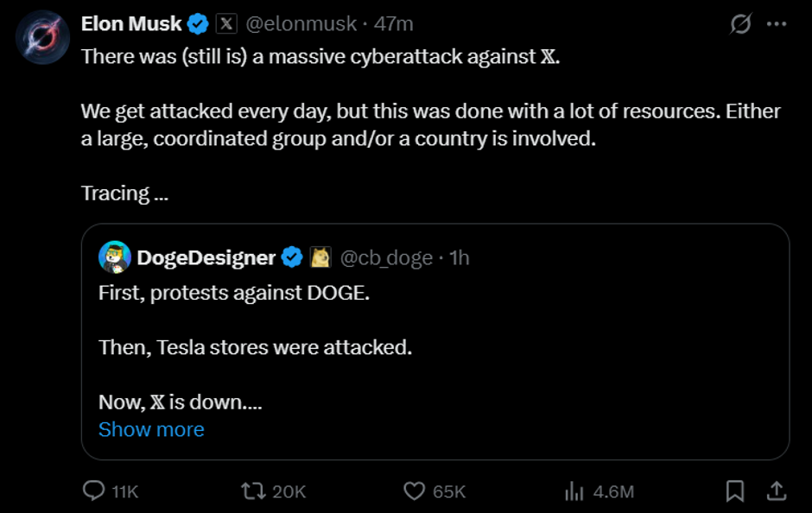Repost the tweet via retweet icon
812x513 pixels.
point(254,491)
